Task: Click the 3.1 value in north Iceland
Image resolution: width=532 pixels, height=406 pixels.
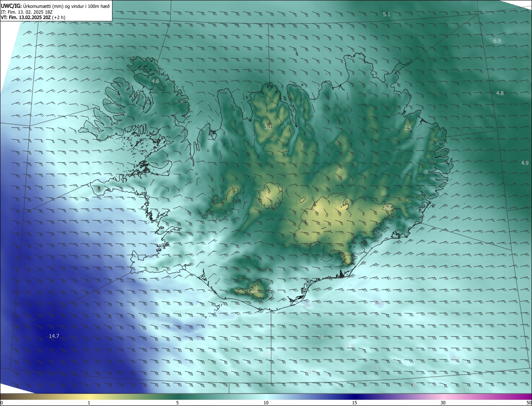Action: click(268, 127)
